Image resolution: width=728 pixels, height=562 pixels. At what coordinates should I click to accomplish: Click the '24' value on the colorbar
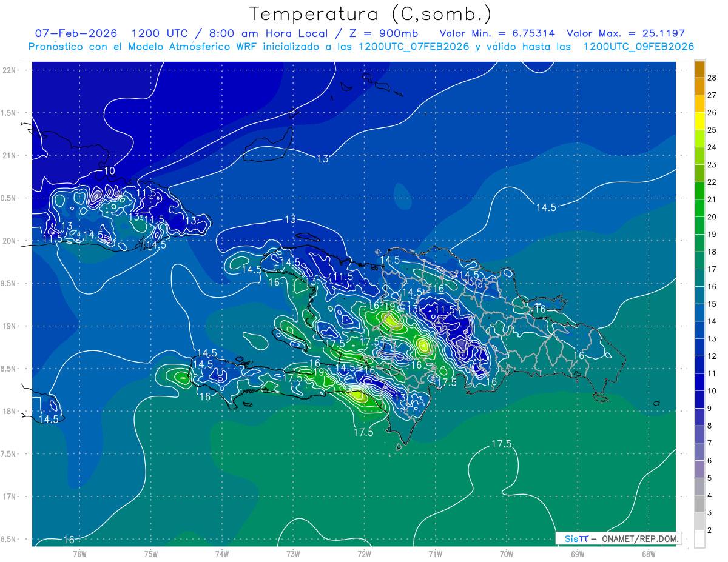[x=712, y=147]
